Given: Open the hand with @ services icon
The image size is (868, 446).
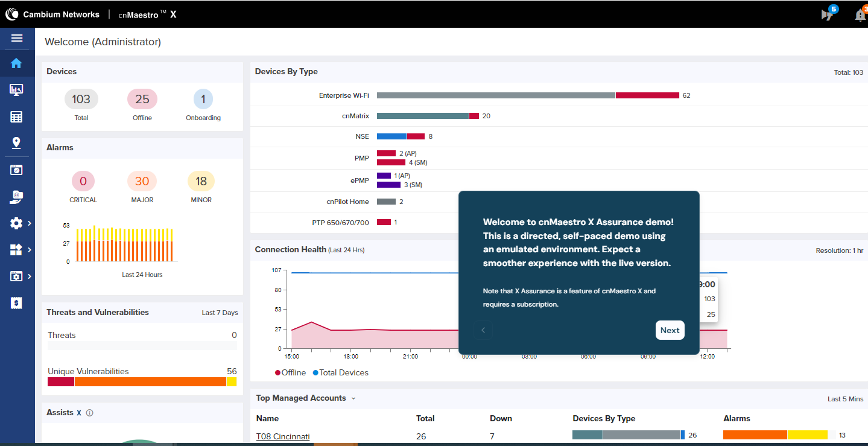Looking at the screenshot, I should (16, 196).
